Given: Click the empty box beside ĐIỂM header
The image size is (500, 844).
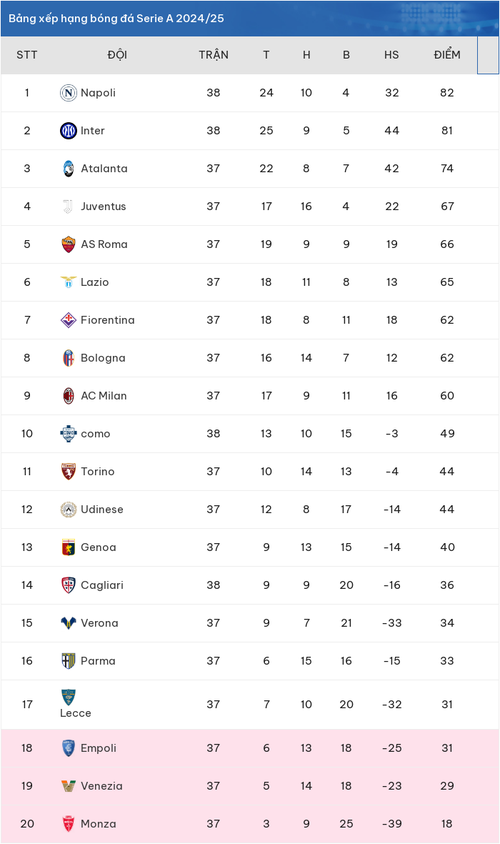Looking at the screenshot, I should click(x=488, y=55).
